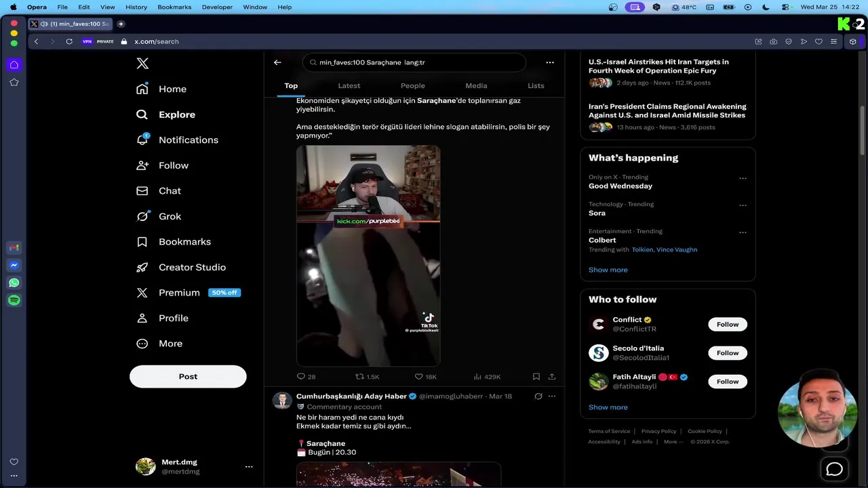Screen dimensions: 868x488
Task: Click the Post button
Action: (188, 376)
